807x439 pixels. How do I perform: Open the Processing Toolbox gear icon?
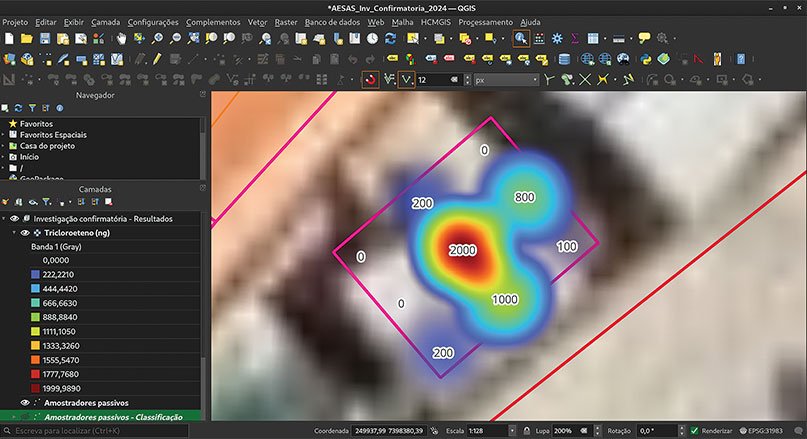(557, 38)
